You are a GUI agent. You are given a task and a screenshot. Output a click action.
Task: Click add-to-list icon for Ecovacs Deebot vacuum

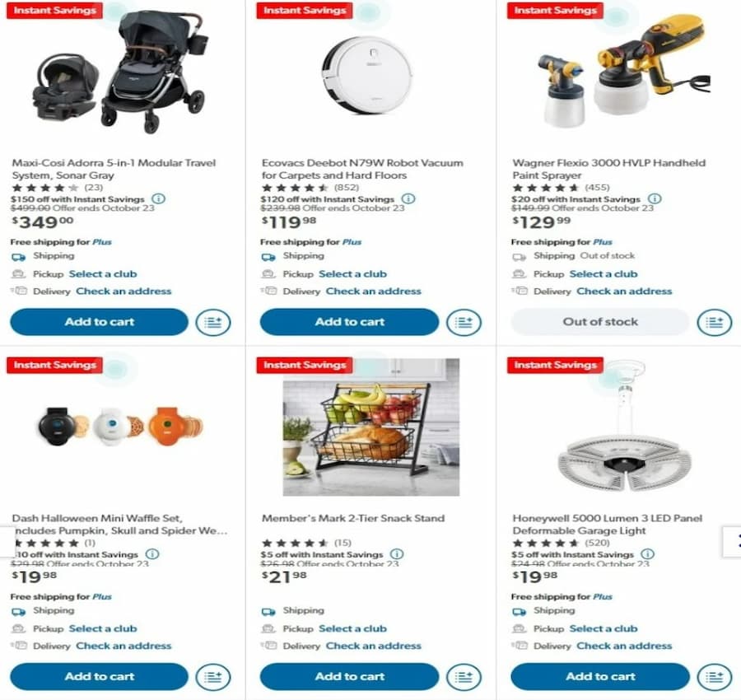pyautogui.click(x=464, y=323)
